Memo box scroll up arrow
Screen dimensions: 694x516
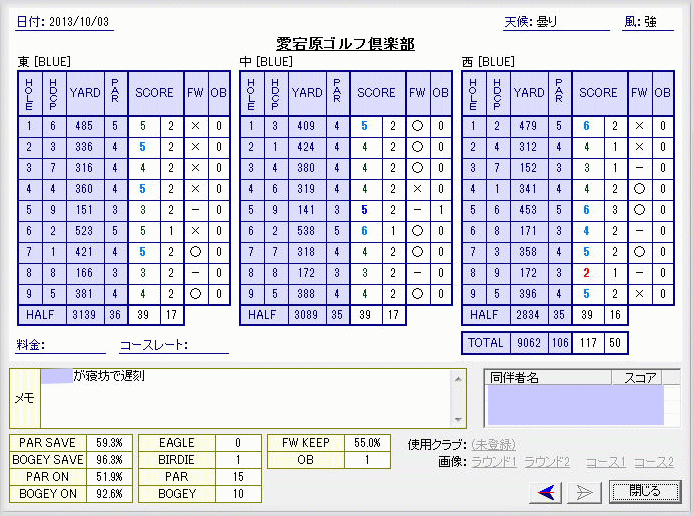point(458,379)
